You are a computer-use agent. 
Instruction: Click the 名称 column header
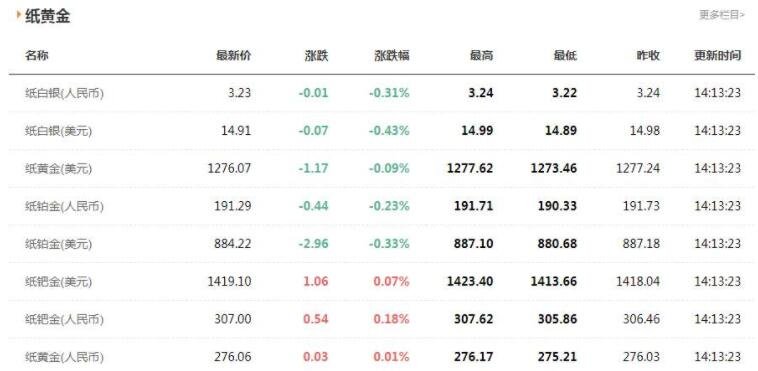click(x=37, y=56)
